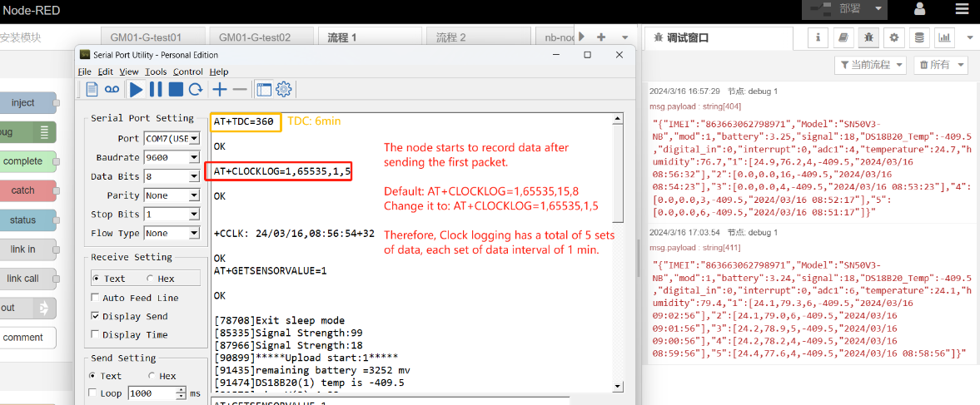Click the record (tape) icon in Serial Port Utility

tap(112, 89)
